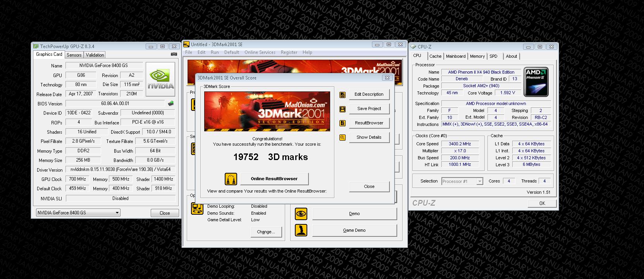Viewport: 644px width, 279px height.
Task: Click the Edit Description icon
Action: pos(343,95)
